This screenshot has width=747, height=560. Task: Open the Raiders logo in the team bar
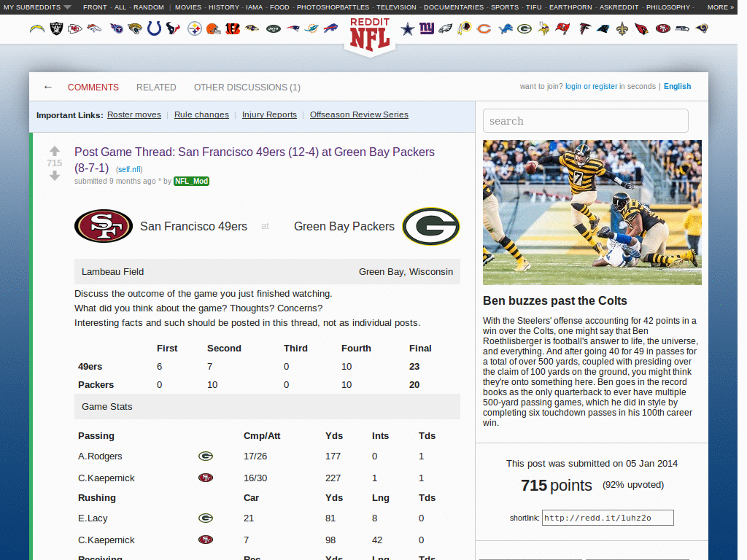56,29
